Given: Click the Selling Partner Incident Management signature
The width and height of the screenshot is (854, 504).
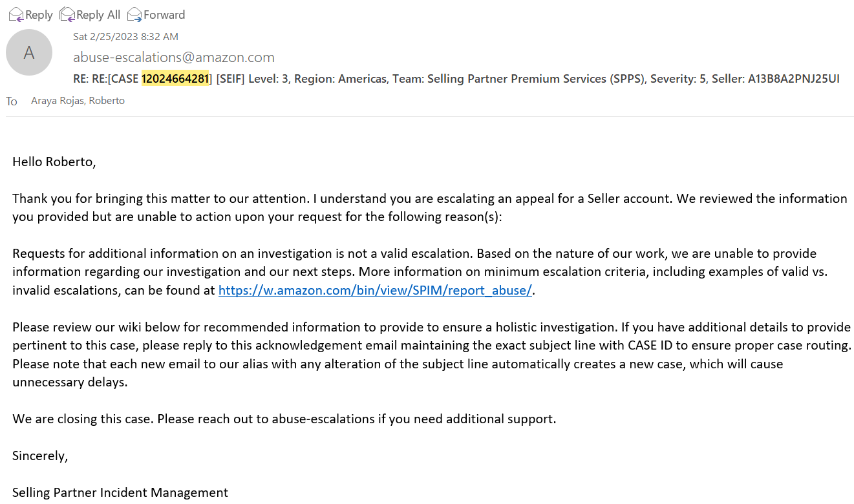Looking at the screenshot, I should [120, 492].
